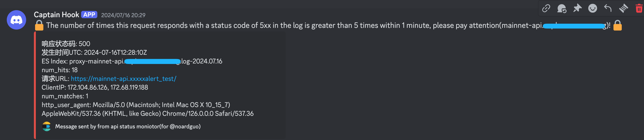Open the Captain Hook username profile
The width and height of the screenshot is (644, 140).
point(56,15)
